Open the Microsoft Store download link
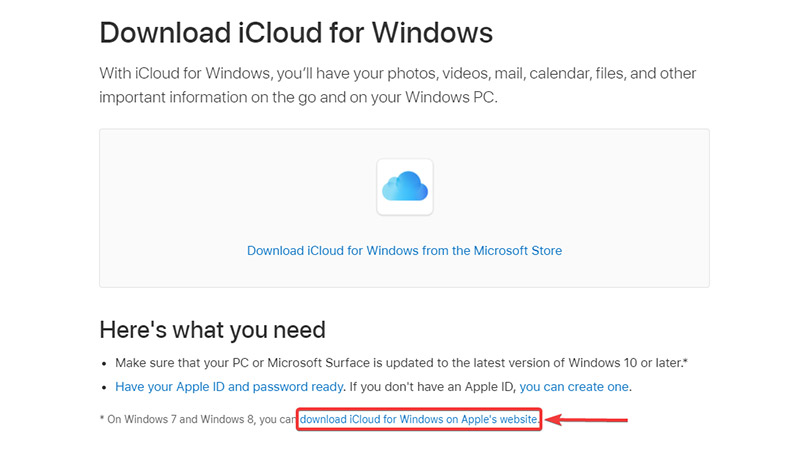Screen dimensions: 800x450 pyautogui.click(x=404, y=251)
